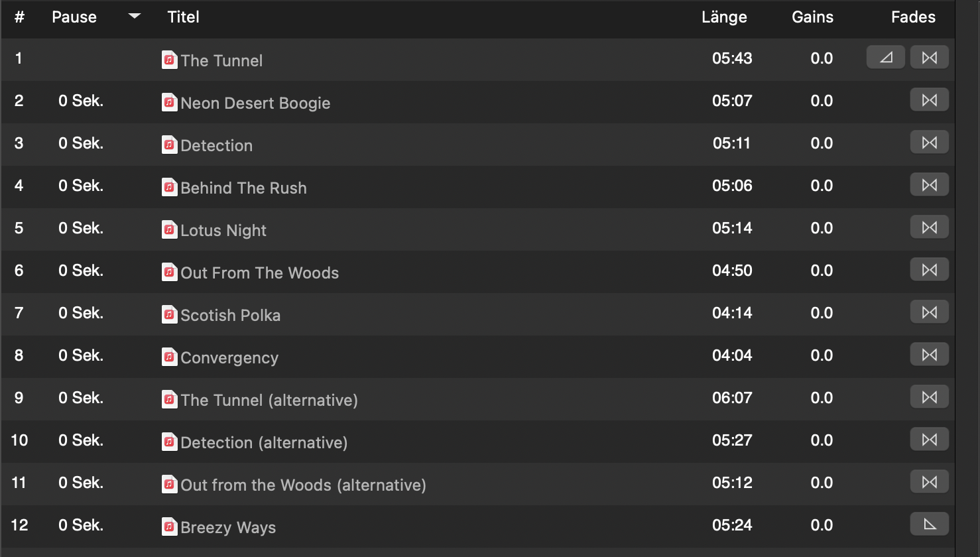Click the crossfade icon on The Tunnel row

point(929,58)
